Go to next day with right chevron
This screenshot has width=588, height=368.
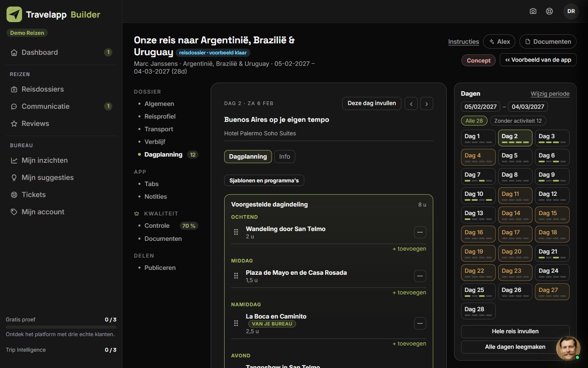pos(427,104)
